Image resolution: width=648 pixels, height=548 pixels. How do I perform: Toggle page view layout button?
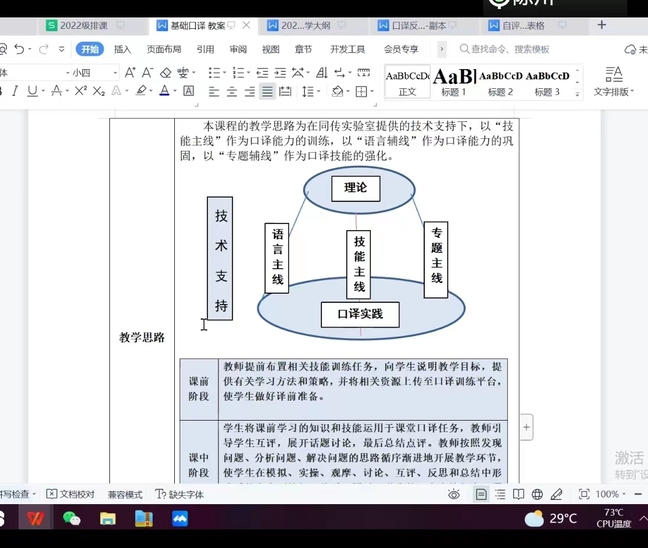pyautogui.click(x=481, y=494)
